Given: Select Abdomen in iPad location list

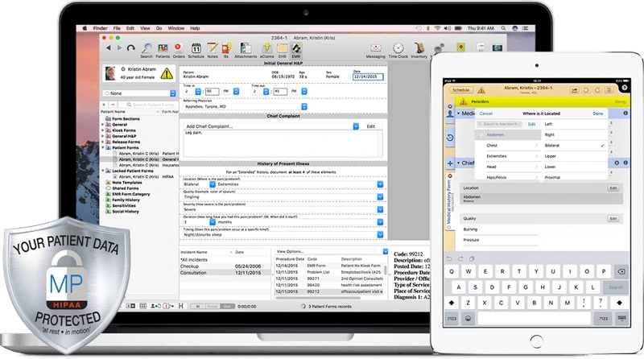Looking at the screenshot, I should [508, 134].
